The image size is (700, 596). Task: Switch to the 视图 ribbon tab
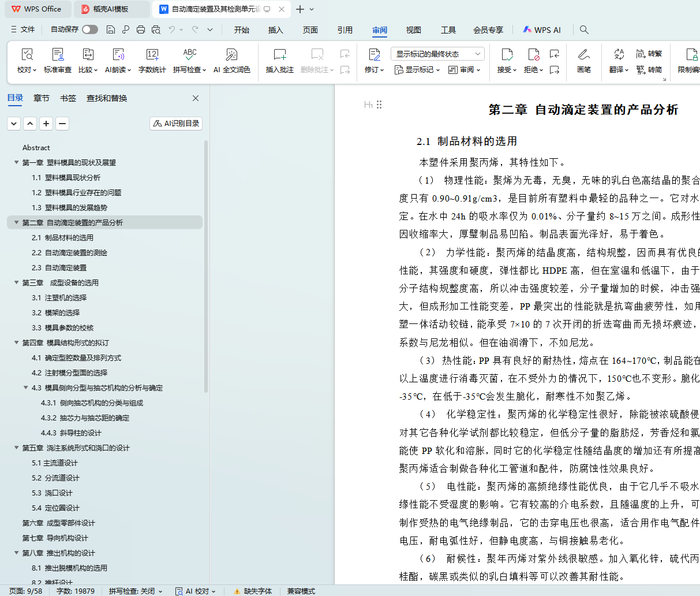(413, 30)
